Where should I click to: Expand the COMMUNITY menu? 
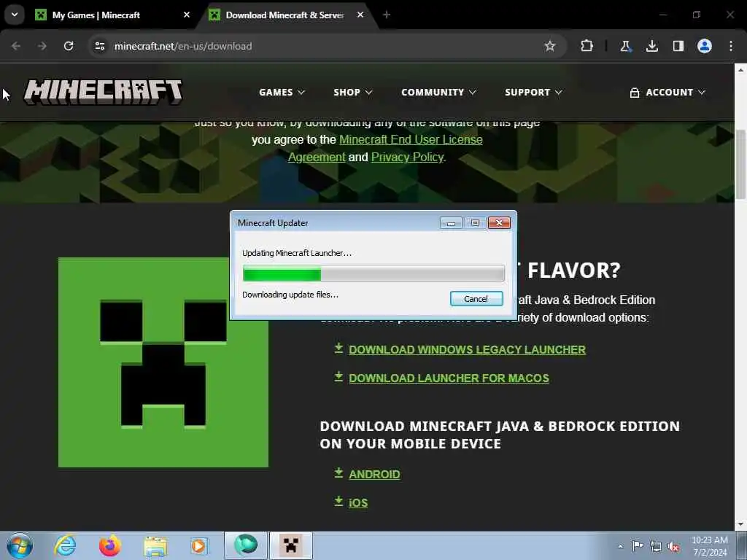pos(438,93)
